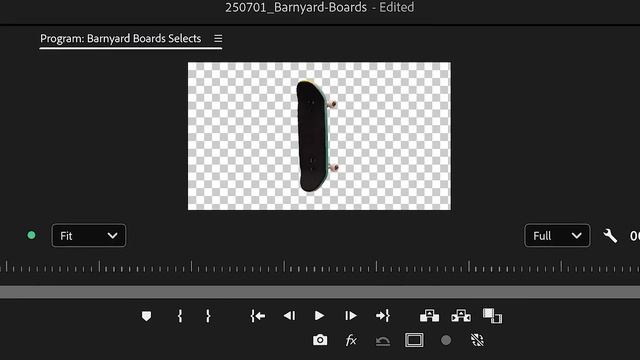640x360 pixels.
Task: Toggle safe margins rectangle icon
Action: click(414, 340)
